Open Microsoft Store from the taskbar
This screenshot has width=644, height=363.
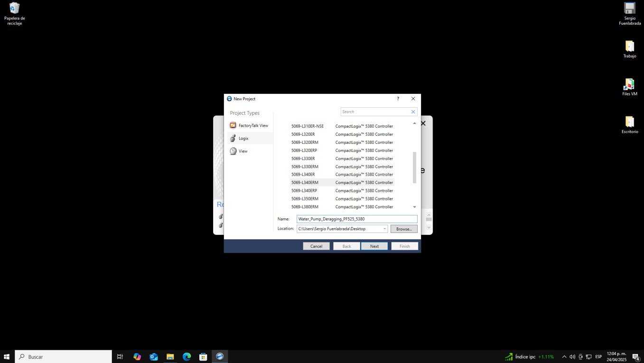(x=203, y=356)
